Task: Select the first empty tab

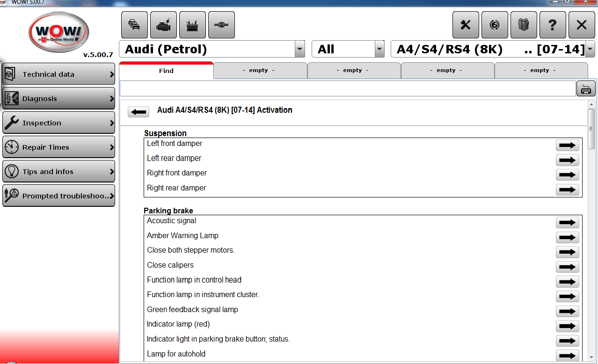Action: (260, 71)
